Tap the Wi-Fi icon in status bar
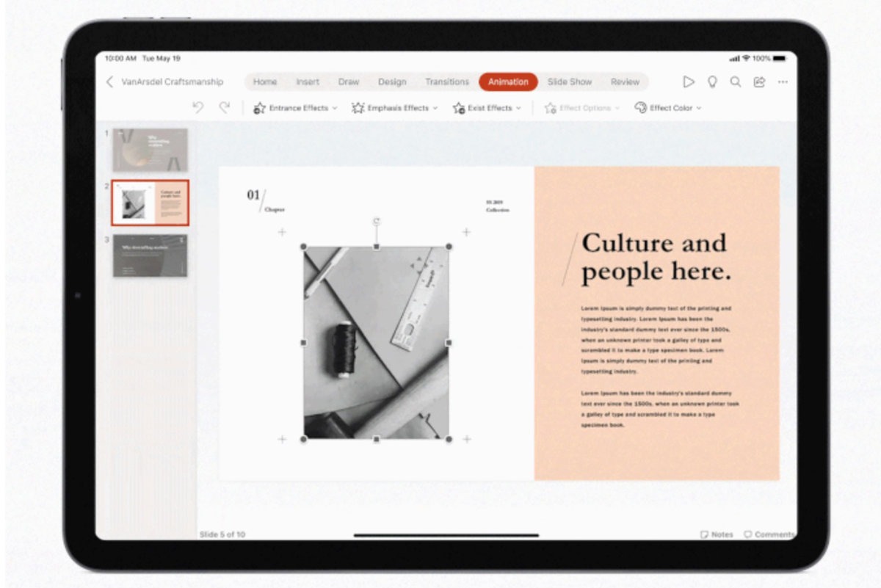This screenshot has width=881, height=588. [746, 58]
